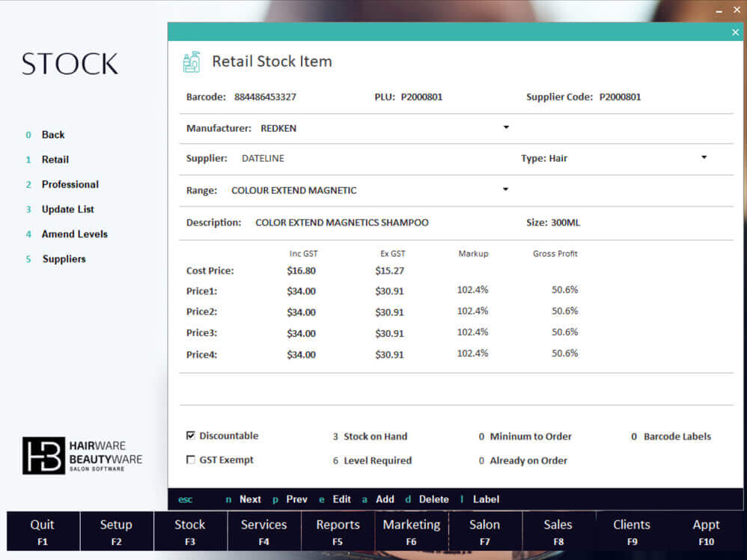Open the Marketing F6 menu
The height and width of the screenshot is (560, 747).
[411, 532]
